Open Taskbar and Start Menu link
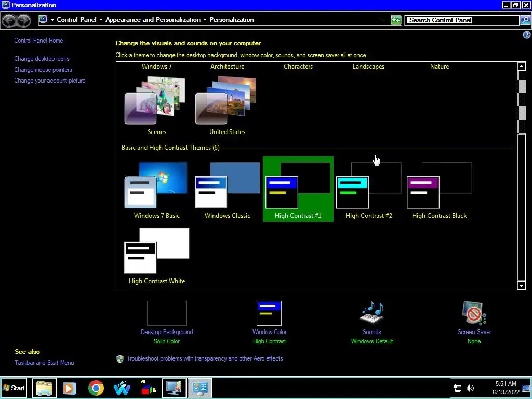Viewport: 532px width, 399px height. pyautogui.click(x=44, y=362)
